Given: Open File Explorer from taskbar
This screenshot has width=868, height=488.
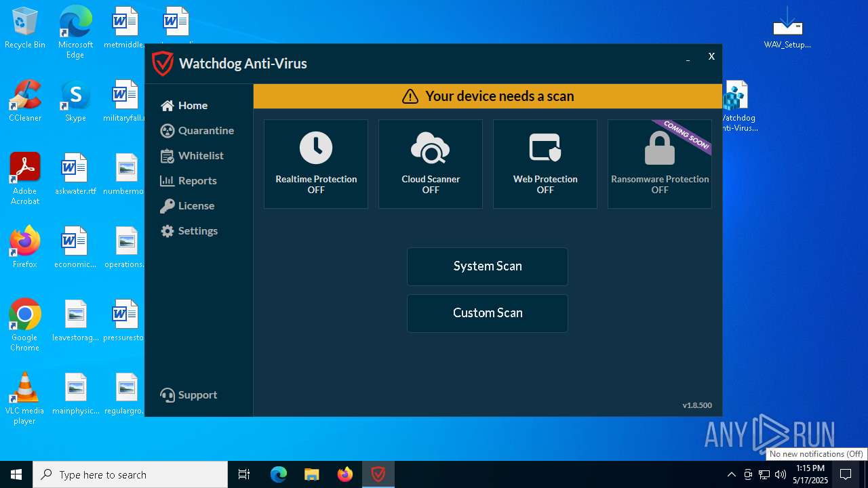Looking at the screenshot, I should tap(311, 474).
